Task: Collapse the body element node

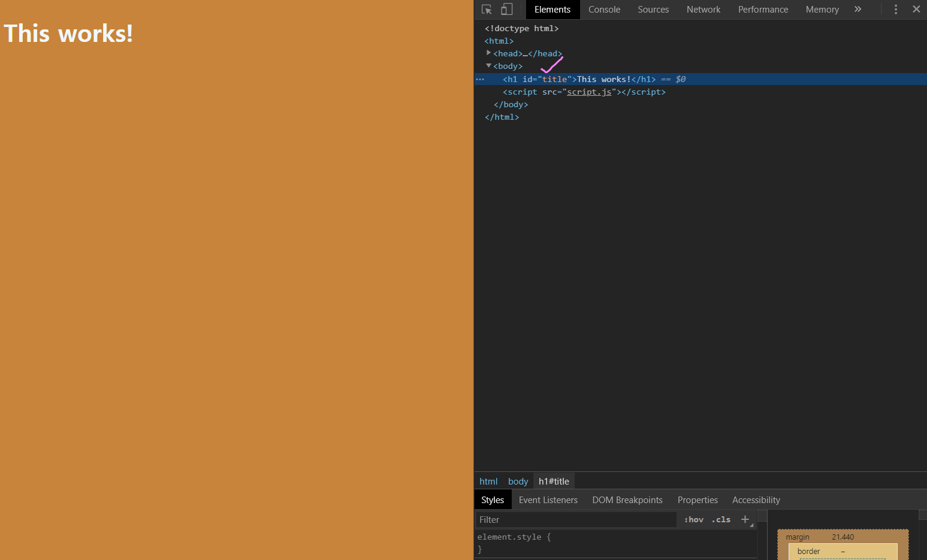Action: [488, 66]
